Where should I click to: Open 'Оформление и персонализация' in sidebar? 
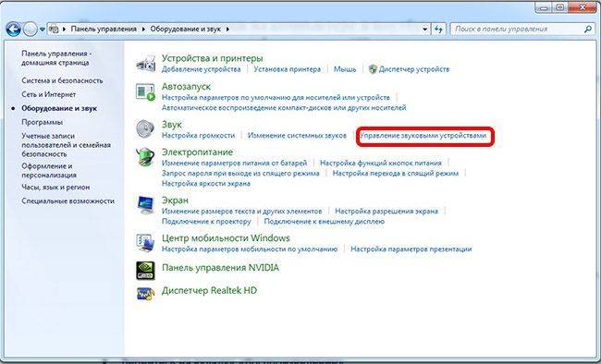point(49,171)
